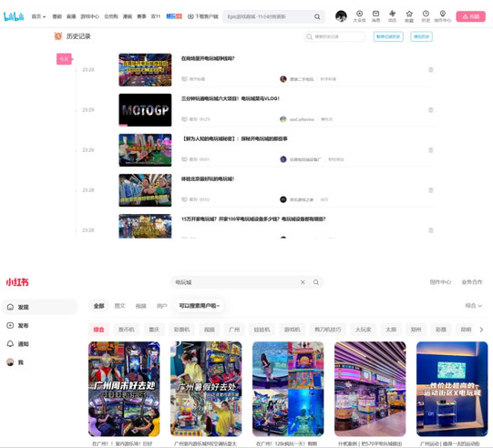
Task: Open the Bilibili logo home link
Action: [x=14, y=16]
